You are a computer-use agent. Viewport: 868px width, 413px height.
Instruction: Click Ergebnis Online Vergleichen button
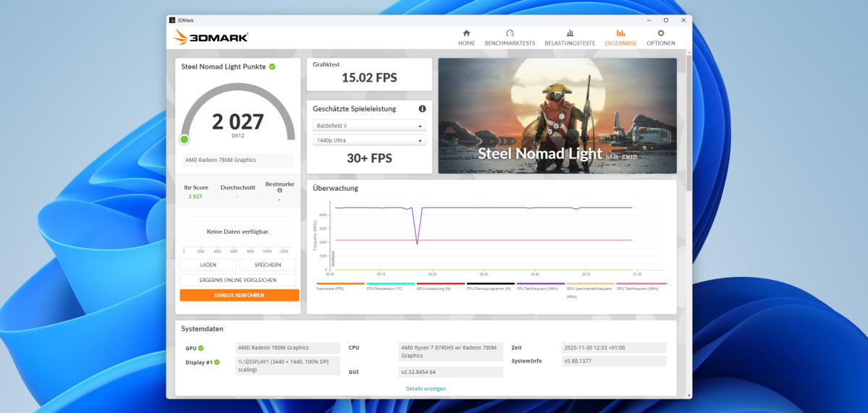click(x=237, y=280)
